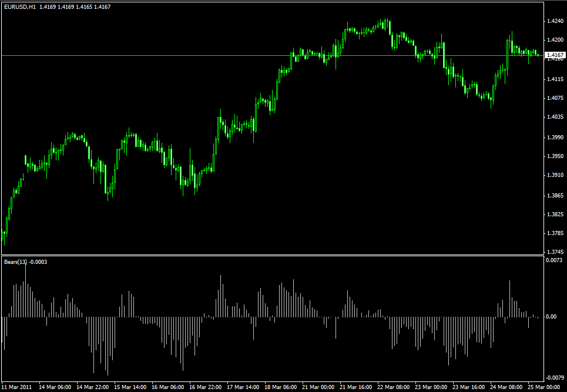The height and width of the screenshot is (392, 567).
Task: Click the 1.4240 price axis label
Action: coord(555,21)
